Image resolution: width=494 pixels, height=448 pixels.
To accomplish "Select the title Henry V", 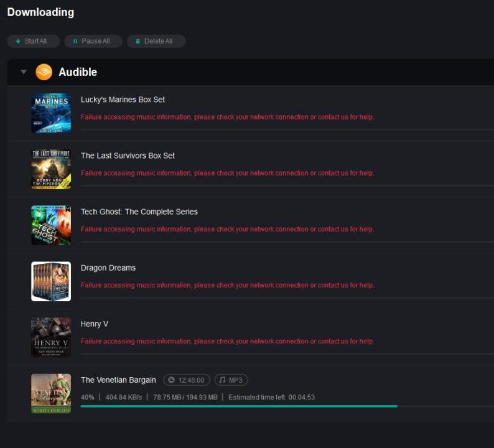I will tap(95, 324).
